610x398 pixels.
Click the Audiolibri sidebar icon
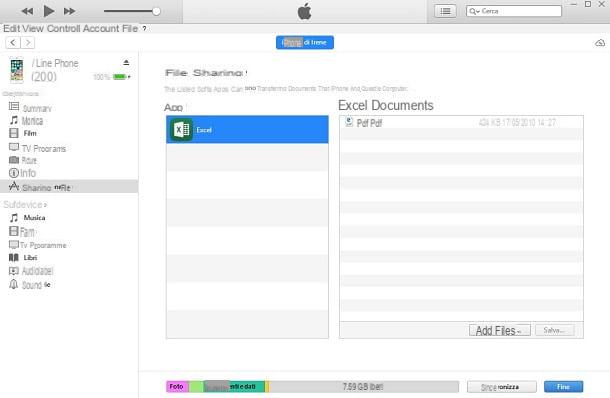click(x=14, y=271)
